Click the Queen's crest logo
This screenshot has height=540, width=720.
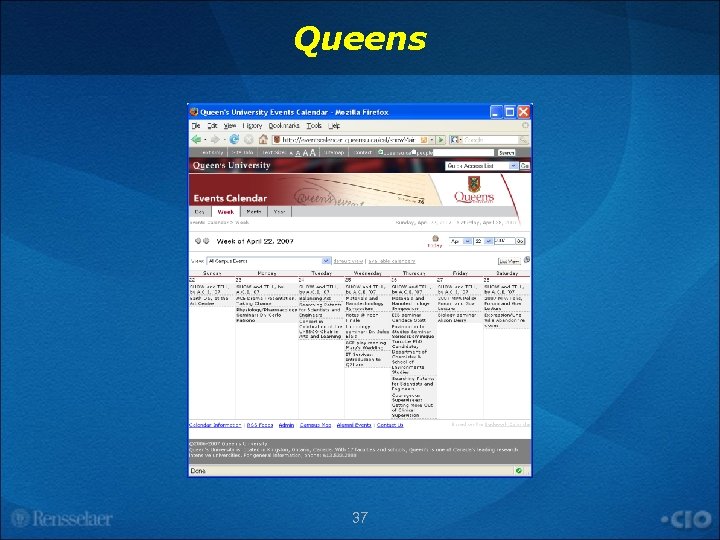point(474,184)
